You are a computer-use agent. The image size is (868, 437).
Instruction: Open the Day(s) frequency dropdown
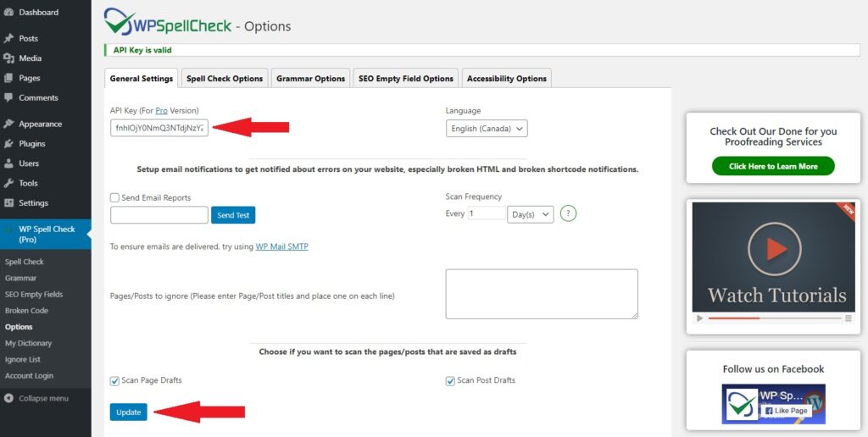(x=531, y=214)
